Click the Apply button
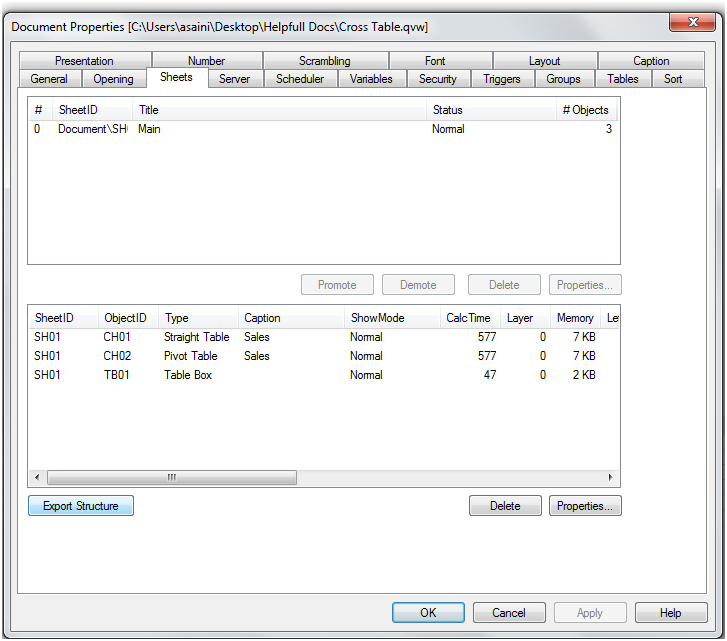This screenshot has height=641, width=727. coord(590,613)
